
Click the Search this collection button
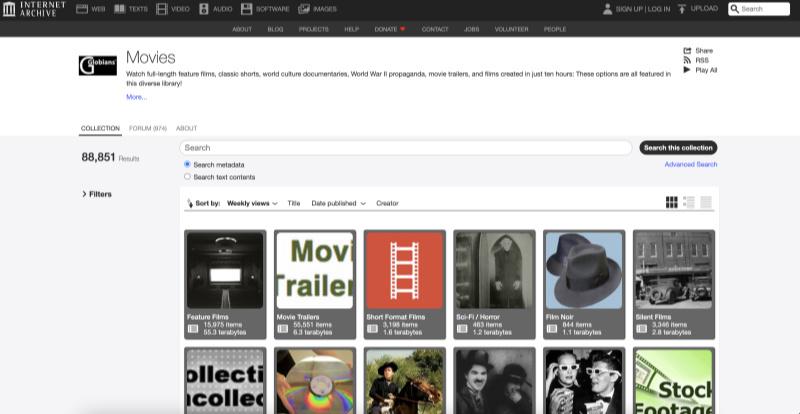tap(678, 148)
